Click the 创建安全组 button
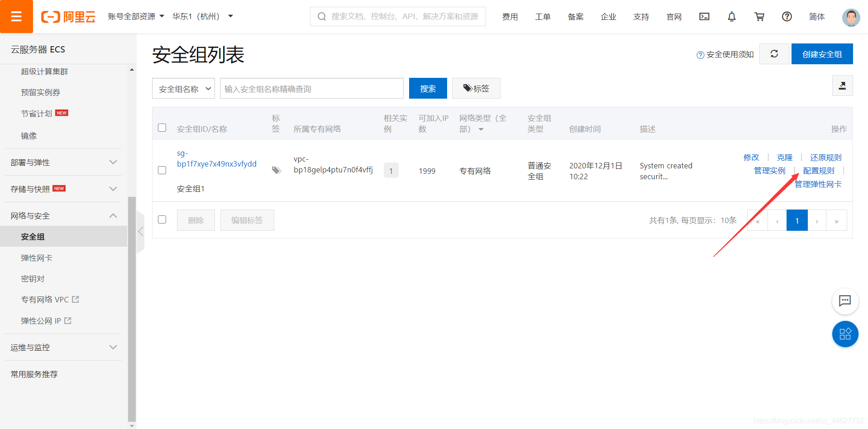868x429 pixels. coord(822,54)
